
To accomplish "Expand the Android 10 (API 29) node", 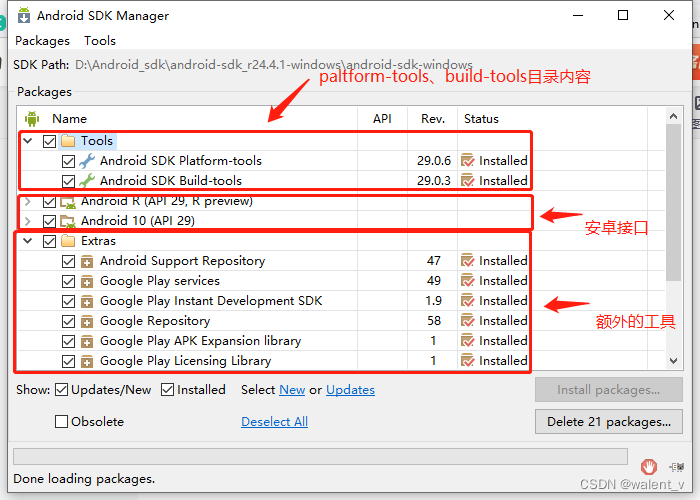I will click(28, 221).
